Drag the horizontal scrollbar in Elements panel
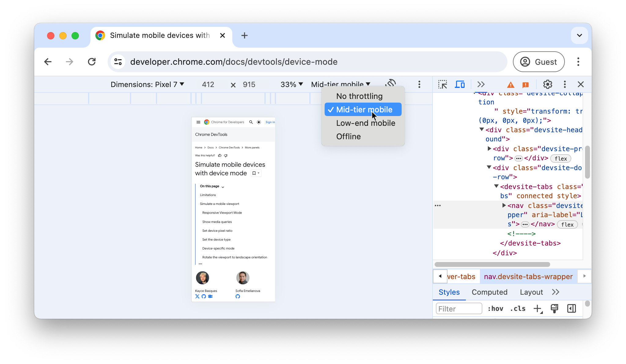 coord(492,264)
